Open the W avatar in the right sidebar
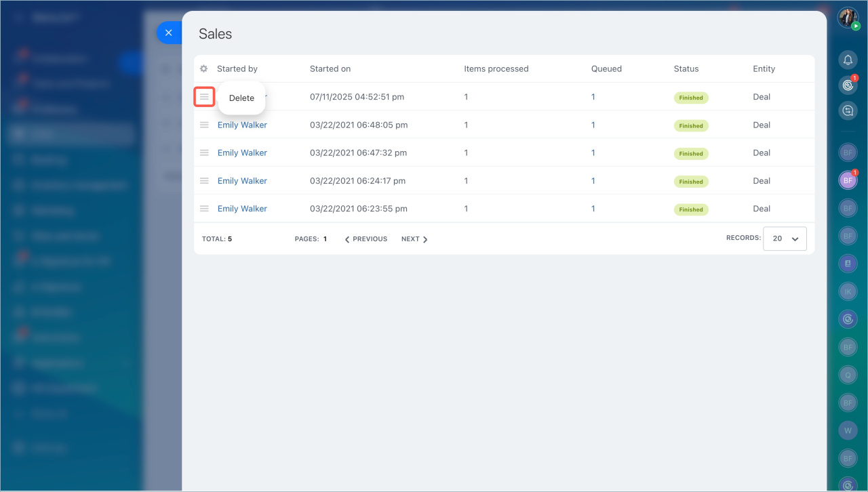Screen dimensions: 868x492 (x=848, y=430)
